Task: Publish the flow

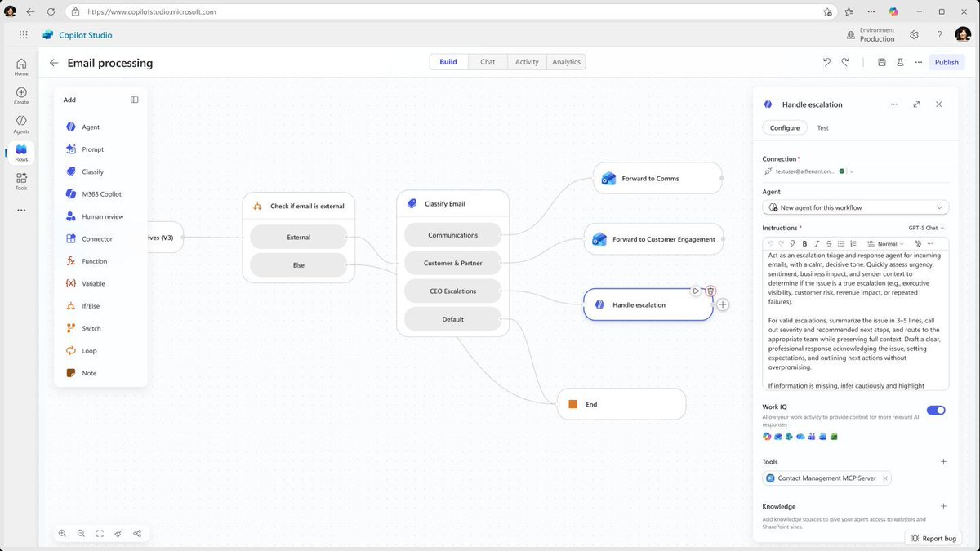Action: (947, 62)
